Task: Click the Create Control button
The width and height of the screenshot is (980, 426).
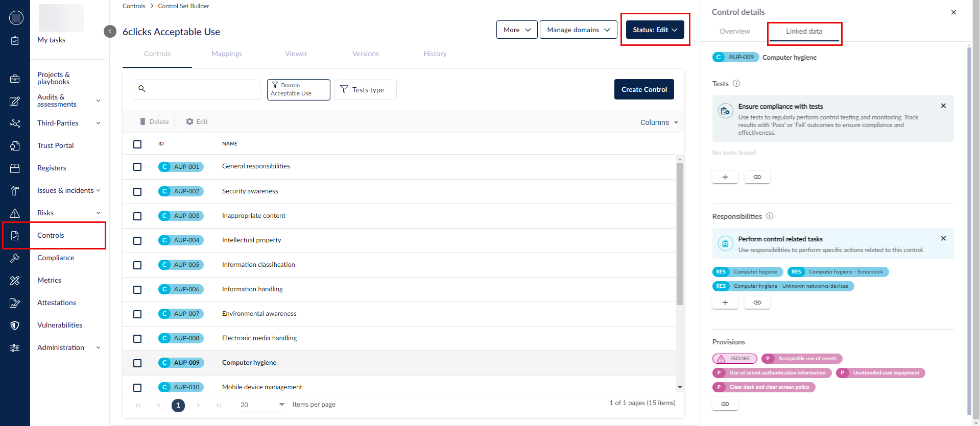Action: 644,89
